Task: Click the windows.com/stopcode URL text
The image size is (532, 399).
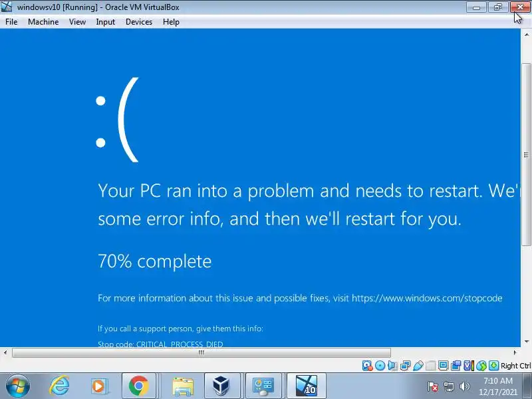Action: pos(427,298)
